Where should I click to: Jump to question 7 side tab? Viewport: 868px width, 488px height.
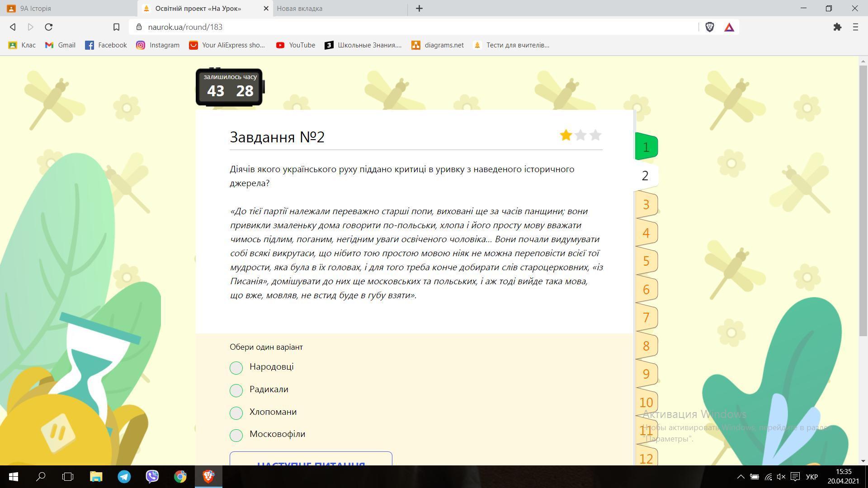(x=646, y=318)
